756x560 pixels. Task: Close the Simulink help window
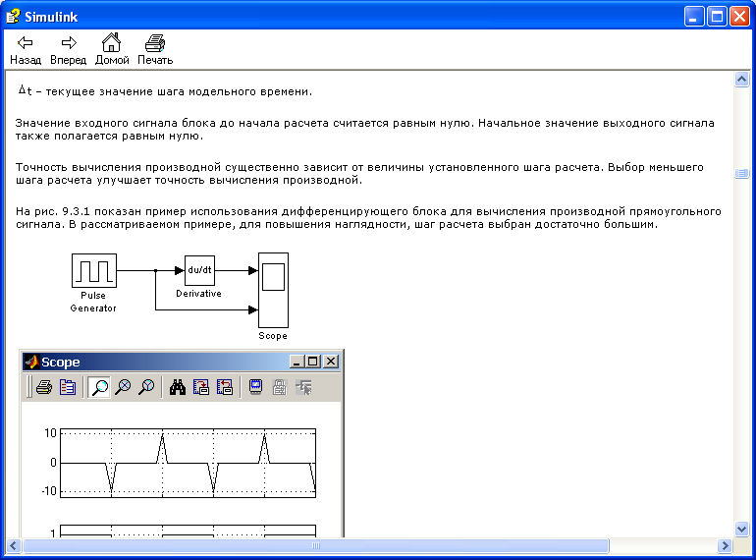739,17
